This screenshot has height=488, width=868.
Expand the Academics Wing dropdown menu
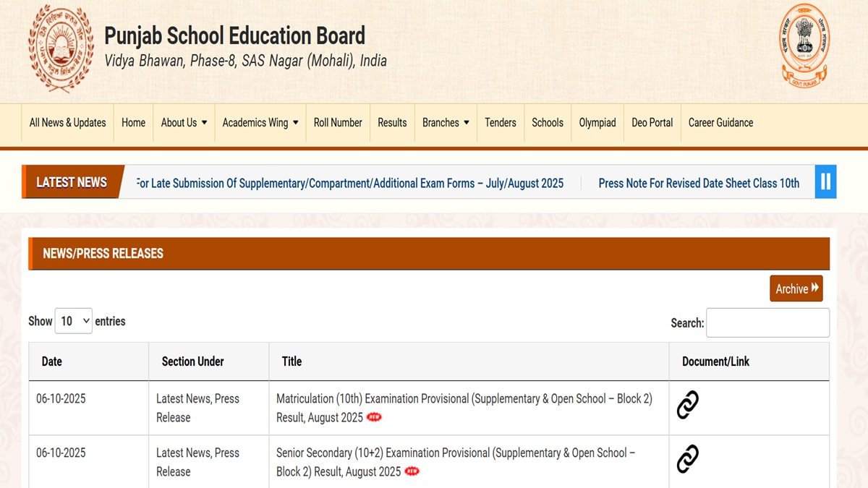260,123
